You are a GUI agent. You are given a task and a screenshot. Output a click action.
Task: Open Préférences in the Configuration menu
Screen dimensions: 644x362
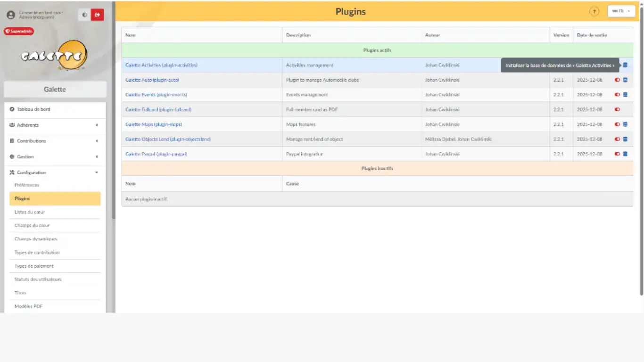pos(26,185)
